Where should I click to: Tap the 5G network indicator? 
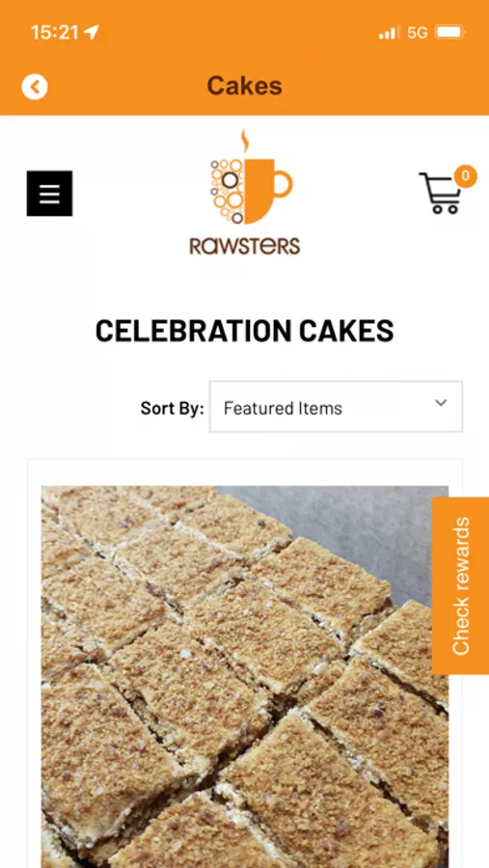[418, 33]
